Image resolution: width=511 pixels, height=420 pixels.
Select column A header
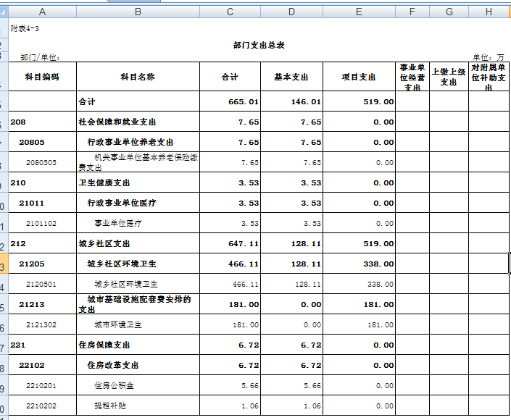(42, 12)
